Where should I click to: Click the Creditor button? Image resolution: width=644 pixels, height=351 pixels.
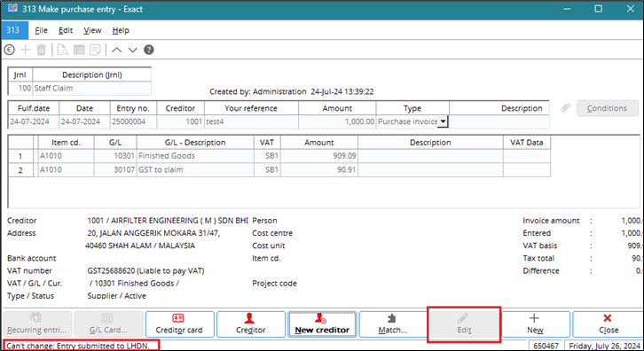(x=250, y=324)
